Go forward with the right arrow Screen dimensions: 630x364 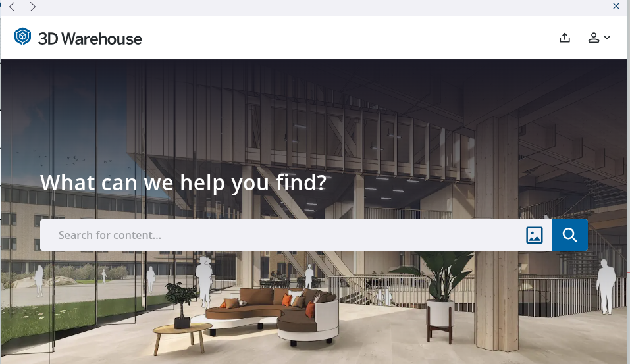33,7
